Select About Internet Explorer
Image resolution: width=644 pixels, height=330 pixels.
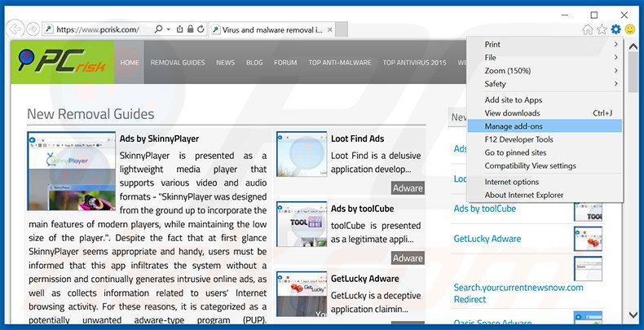click(x=545, y=195)
